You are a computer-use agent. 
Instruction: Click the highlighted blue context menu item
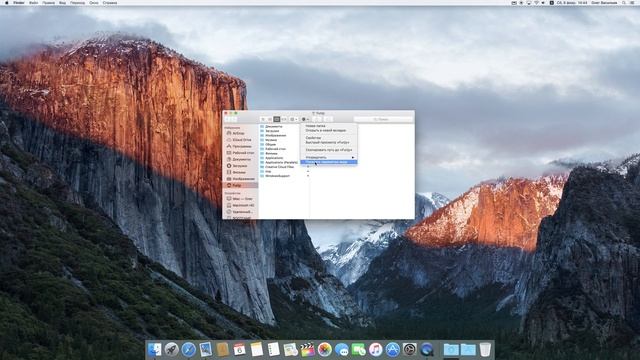[x=329, y=162]
